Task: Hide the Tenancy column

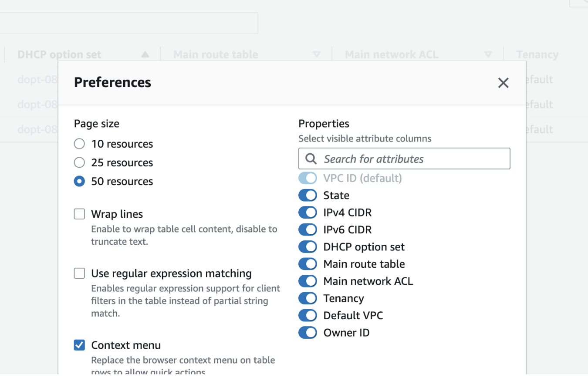Action: (308, 298)
